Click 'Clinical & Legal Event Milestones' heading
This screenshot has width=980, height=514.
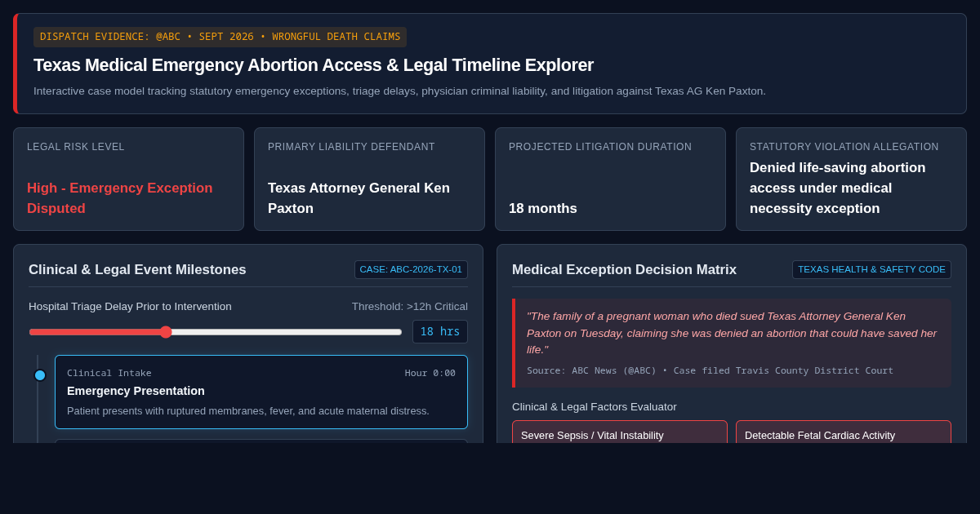point(137,270)
